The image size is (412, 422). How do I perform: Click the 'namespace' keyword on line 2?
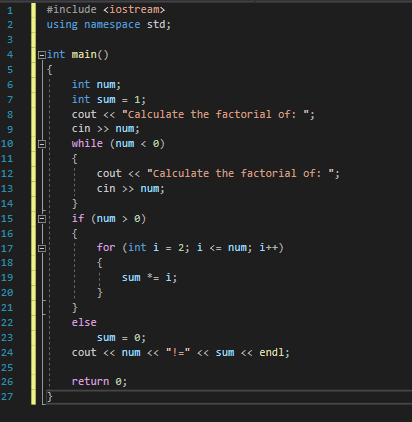[112, 24]
